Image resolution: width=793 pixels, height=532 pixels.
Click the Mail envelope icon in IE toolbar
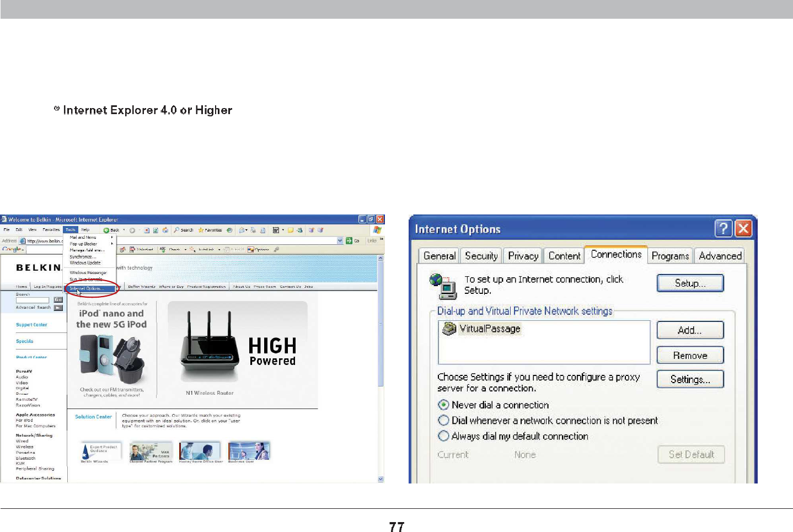[242, 230]
